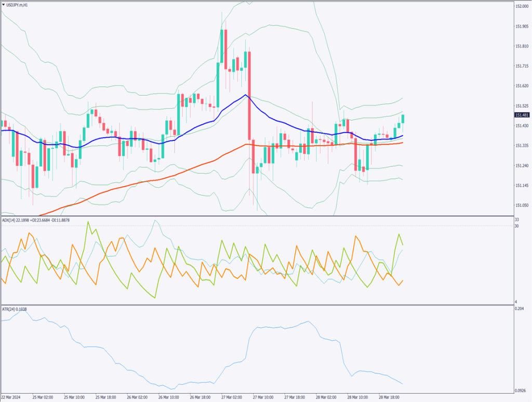Click the 151.050 price axis label
The image size is (532, 402).
click(x=522, y=205)
